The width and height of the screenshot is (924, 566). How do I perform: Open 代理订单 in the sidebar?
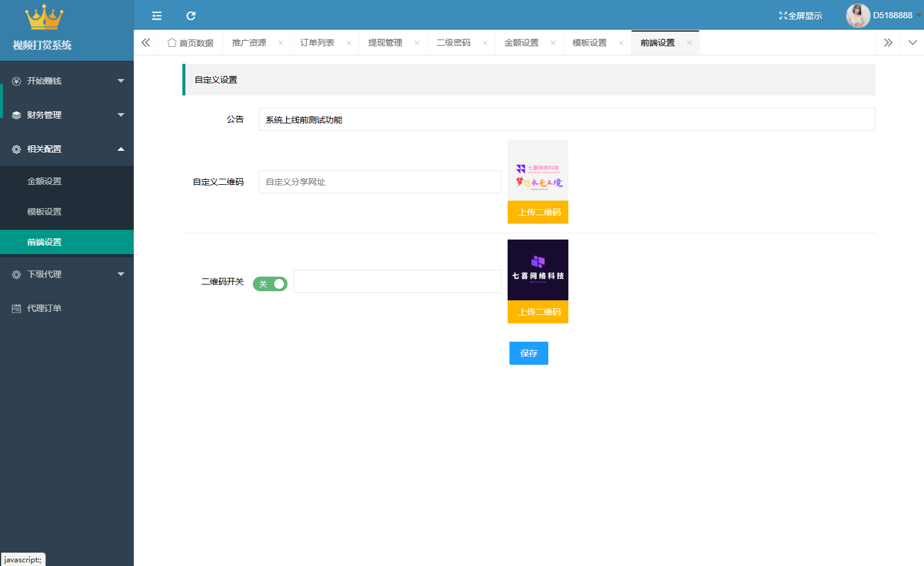[67, 308]
